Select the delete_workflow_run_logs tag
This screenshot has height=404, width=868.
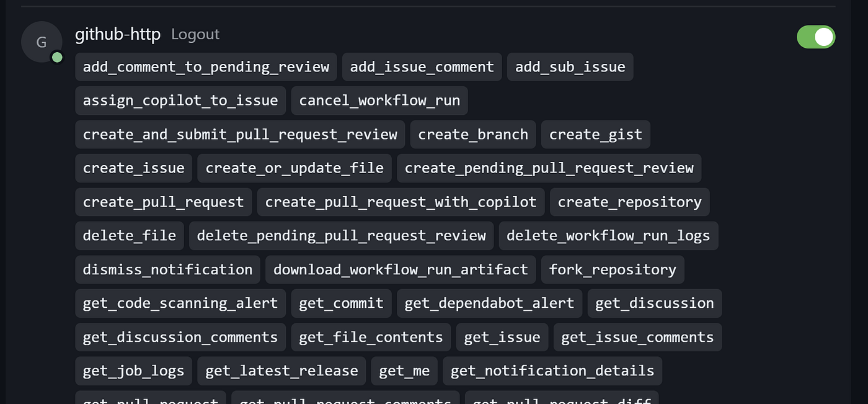pyautogui.click(x=608, y=236)
